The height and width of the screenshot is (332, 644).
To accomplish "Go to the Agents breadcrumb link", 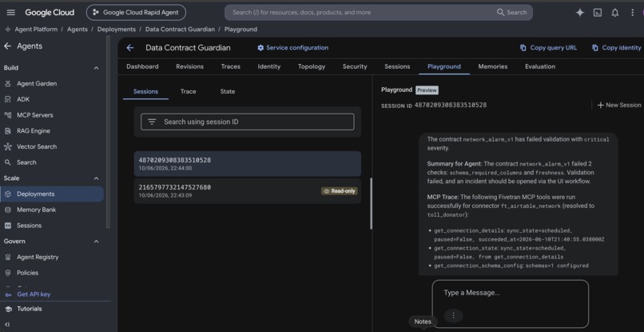I will (78, 30).
